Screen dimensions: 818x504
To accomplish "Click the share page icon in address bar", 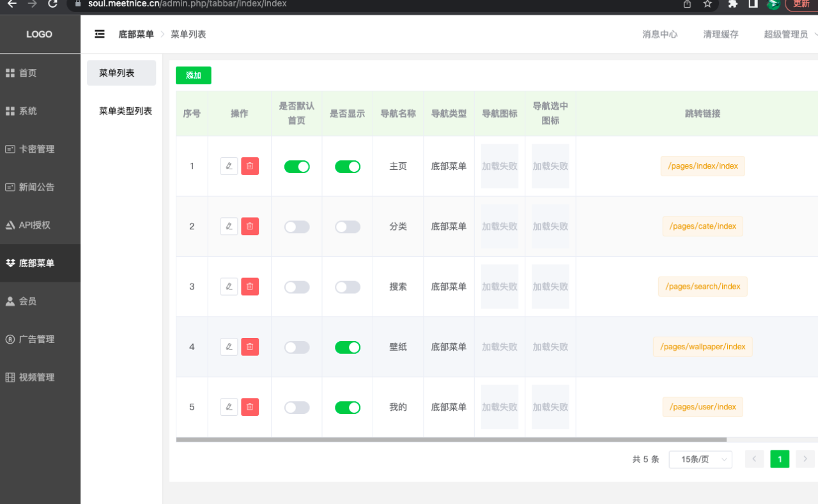I will 687,3.
